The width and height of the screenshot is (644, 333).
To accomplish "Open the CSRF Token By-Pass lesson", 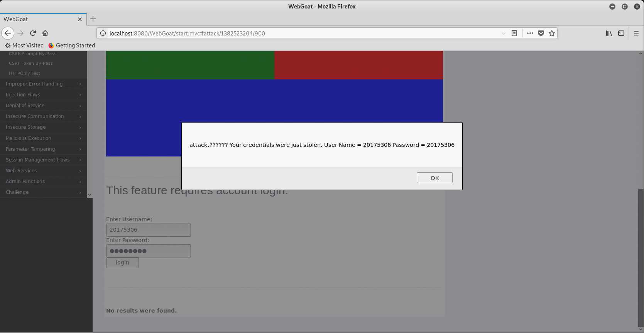I will click(x=31, y=63).
